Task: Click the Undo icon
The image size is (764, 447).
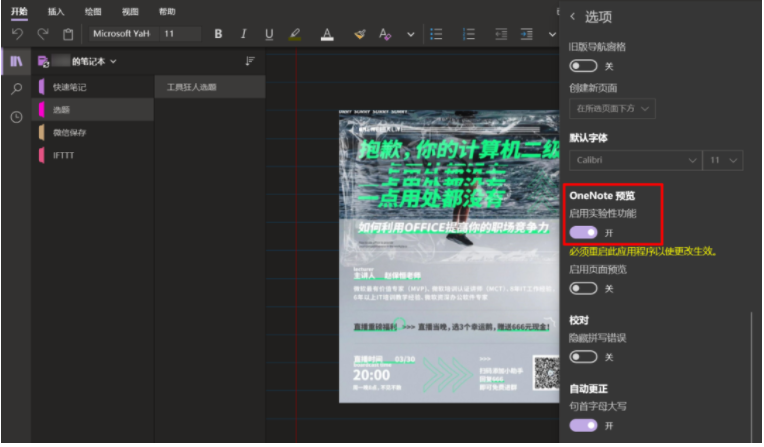Action: click(x=17, y=34)
